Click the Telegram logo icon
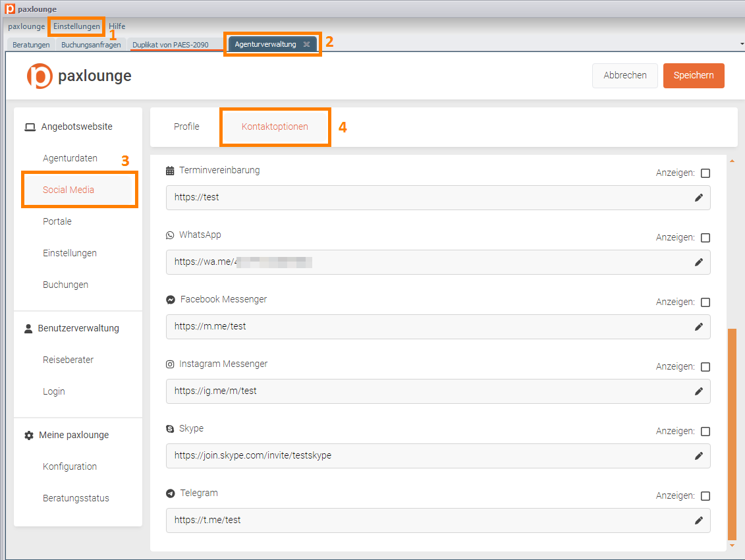This screenshot has height=560, width=745. [170, 493]
